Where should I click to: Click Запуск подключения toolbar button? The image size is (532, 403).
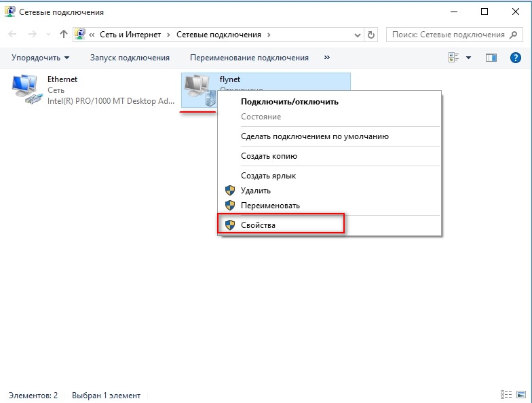130,58
